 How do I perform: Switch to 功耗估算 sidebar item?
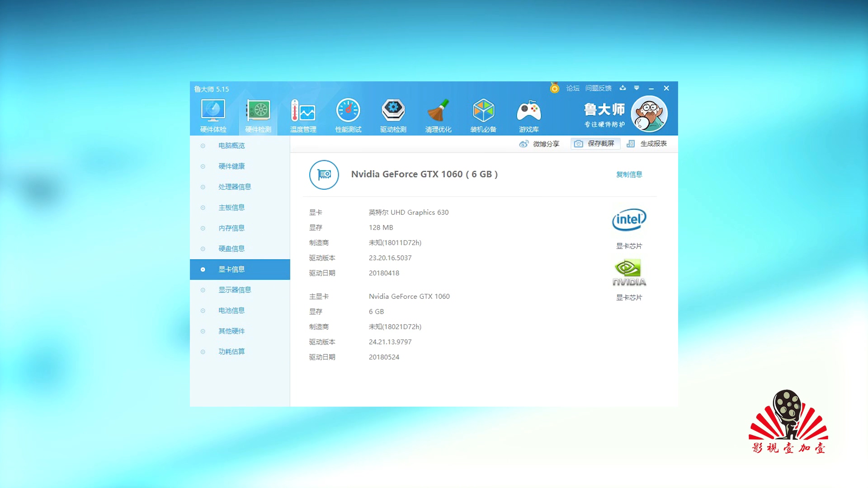pos(231,352)
